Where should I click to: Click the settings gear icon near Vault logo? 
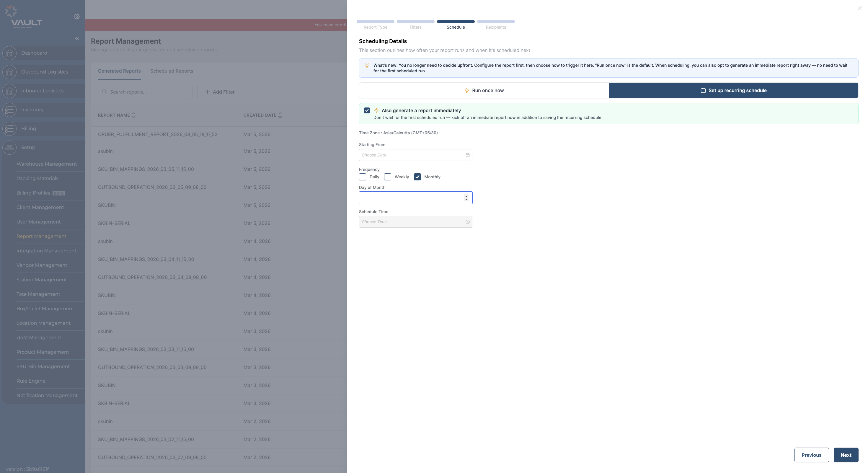coord(76,17)
